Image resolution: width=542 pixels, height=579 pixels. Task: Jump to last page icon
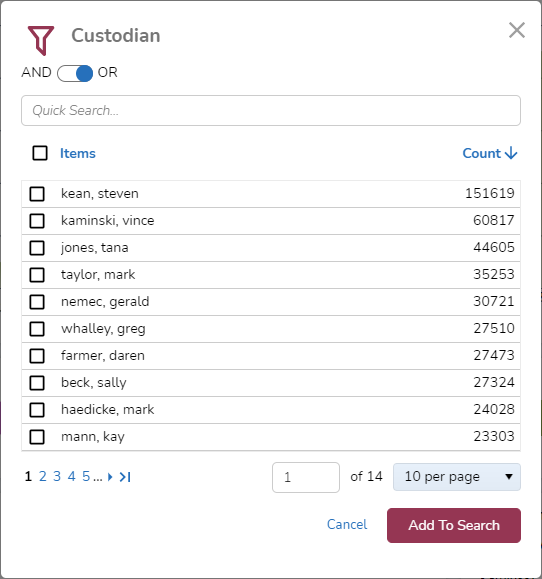(125, 477)
